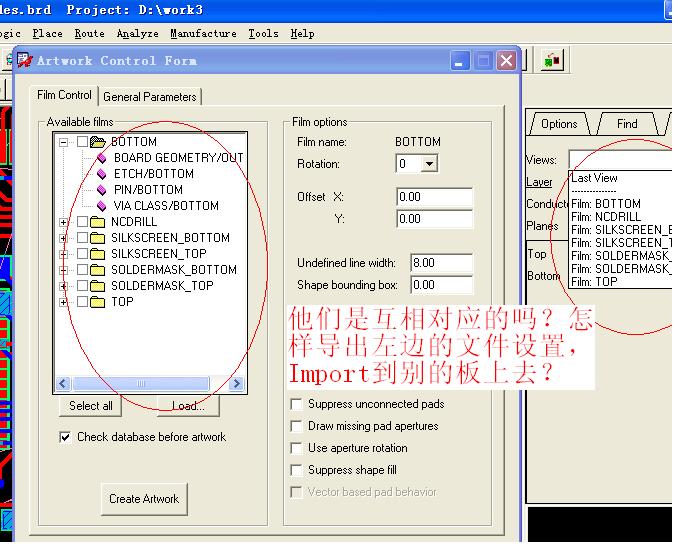Click the Select all button

[x=91, y=406]
